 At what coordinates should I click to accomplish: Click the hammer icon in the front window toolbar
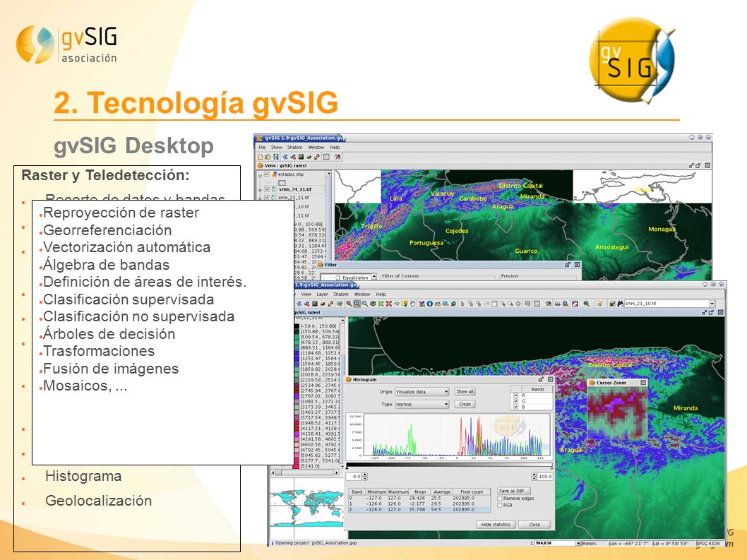click(x=549, y=304)
